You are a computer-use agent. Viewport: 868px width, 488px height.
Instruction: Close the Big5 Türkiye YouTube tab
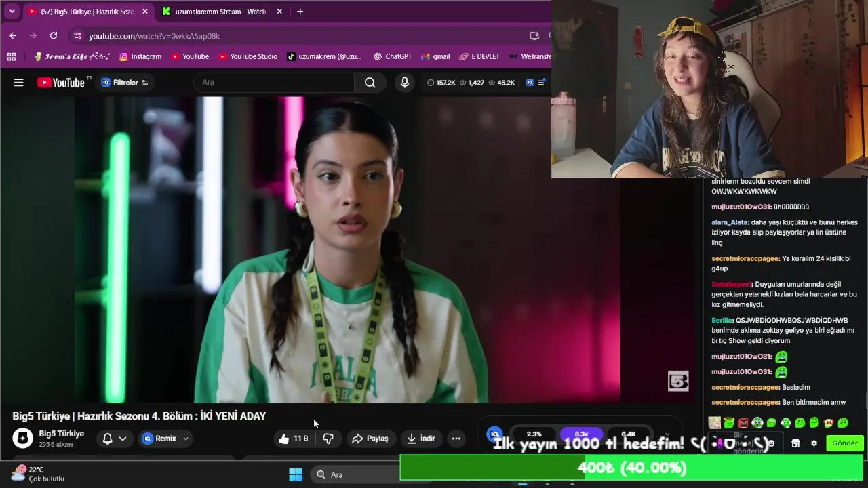coord(144,12)
